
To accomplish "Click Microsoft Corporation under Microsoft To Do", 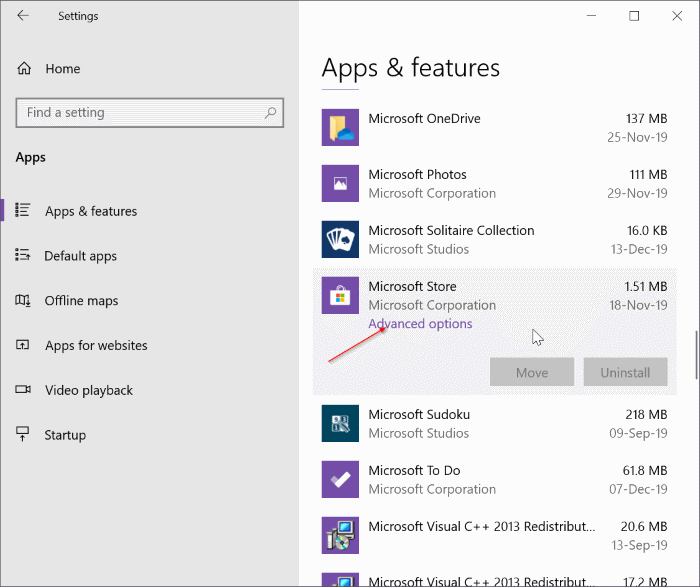I will 432,489.
